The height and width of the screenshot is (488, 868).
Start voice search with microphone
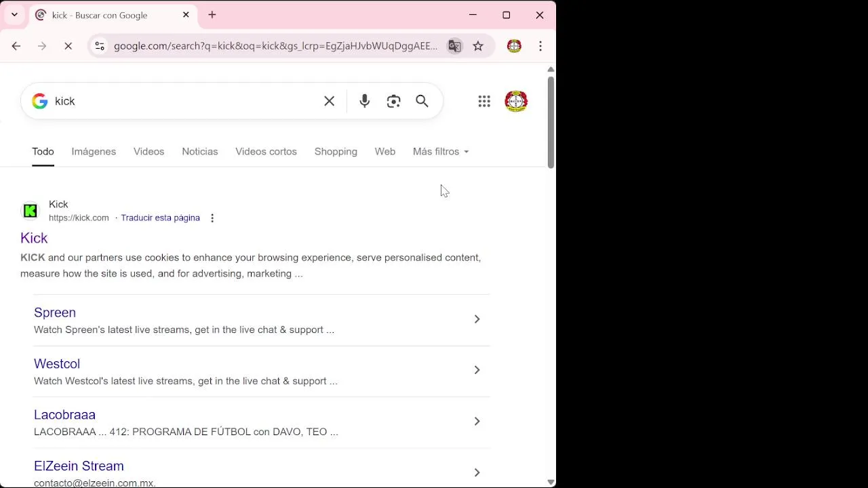pyautogui.click(x=365, y=101)
